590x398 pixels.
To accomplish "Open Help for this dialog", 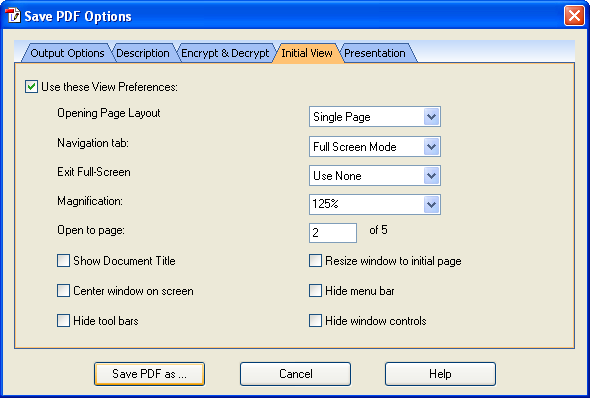I will 440,374.
